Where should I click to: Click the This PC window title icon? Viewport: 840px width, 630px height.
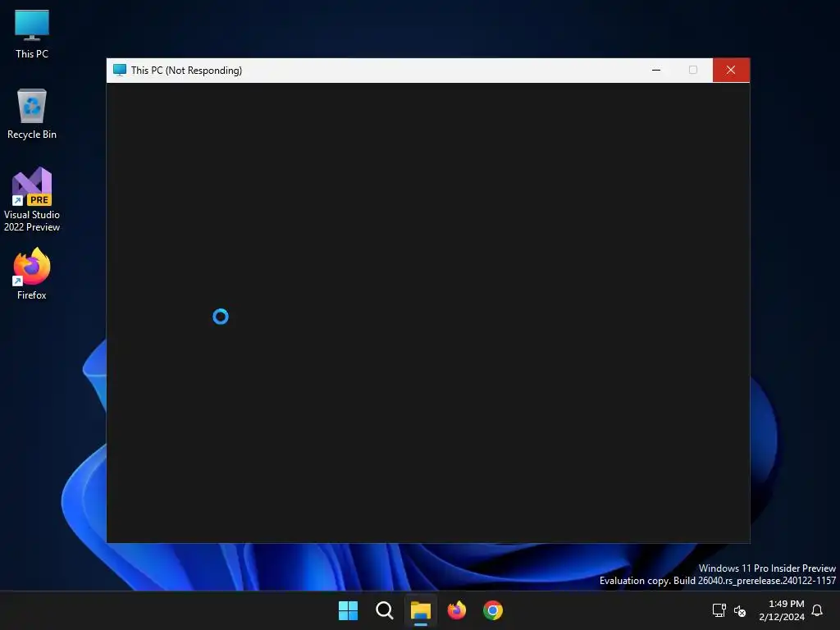[120, 71]
